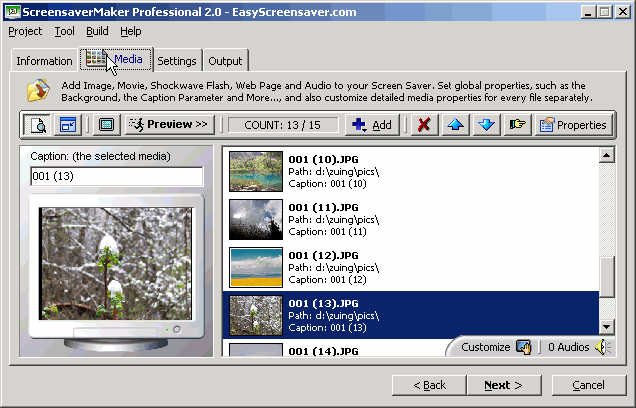Click the fullscreen monitor toolbar icon
This screenshot has width=636, height=408.
[107, 125]
